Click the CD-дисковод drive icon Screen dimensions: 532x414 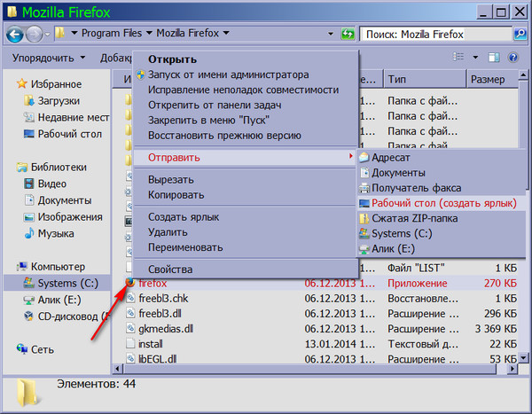29,316
